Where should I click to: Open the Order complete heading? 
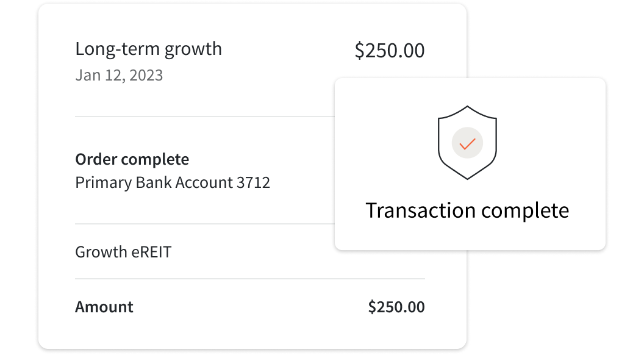132,159
